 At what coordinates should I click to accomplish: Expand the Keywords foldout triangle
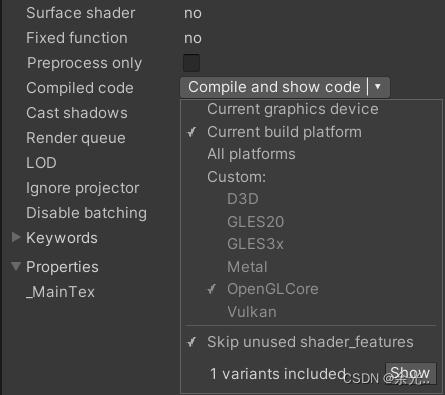(x=16, y=237)
